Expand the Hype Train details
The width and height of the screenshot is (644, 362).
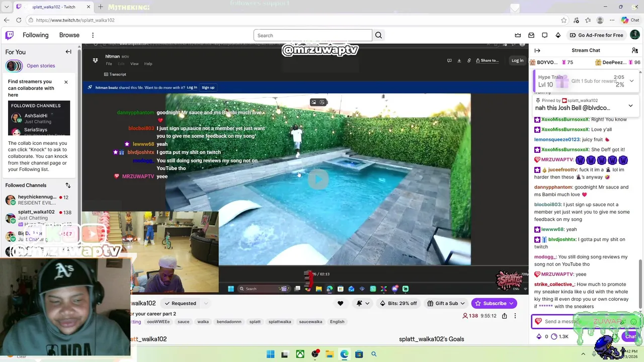pyautogui.click(x=631, y=80)
